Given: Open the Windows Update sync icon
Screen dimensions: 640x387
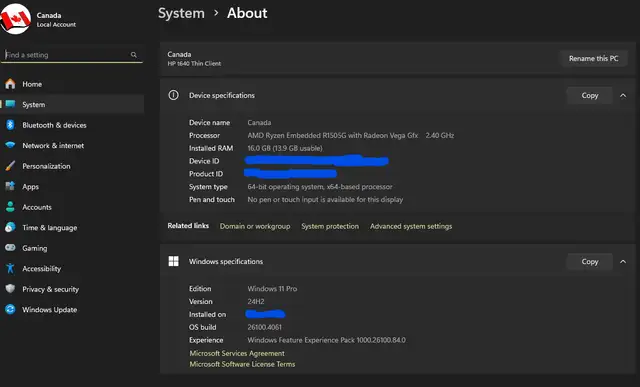Looking at the screenshot, I should (x=10, y=309).
